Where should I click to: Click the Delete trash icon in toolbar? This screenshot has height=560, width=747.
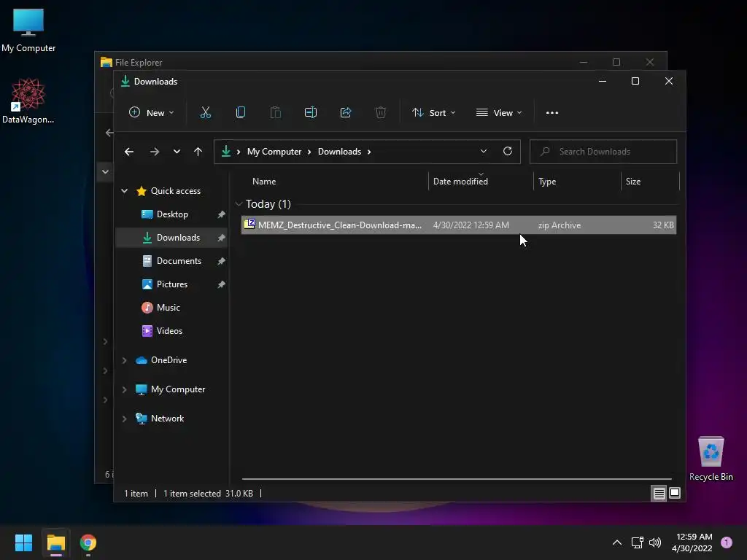(x=381, y=113)
